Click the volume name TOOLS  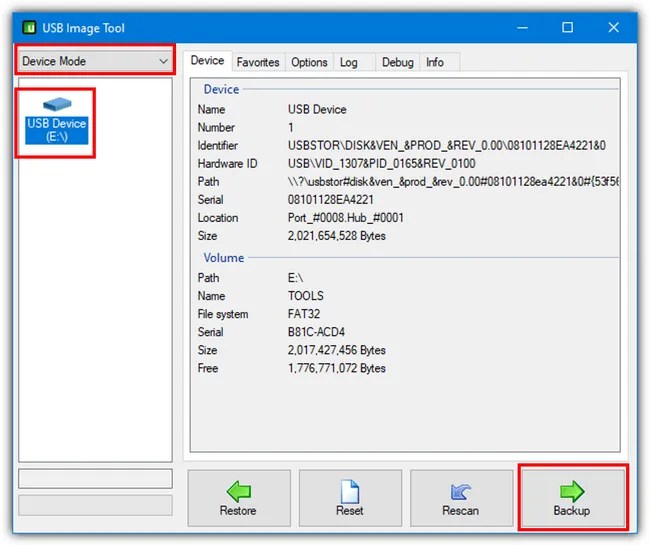point(306,296)
